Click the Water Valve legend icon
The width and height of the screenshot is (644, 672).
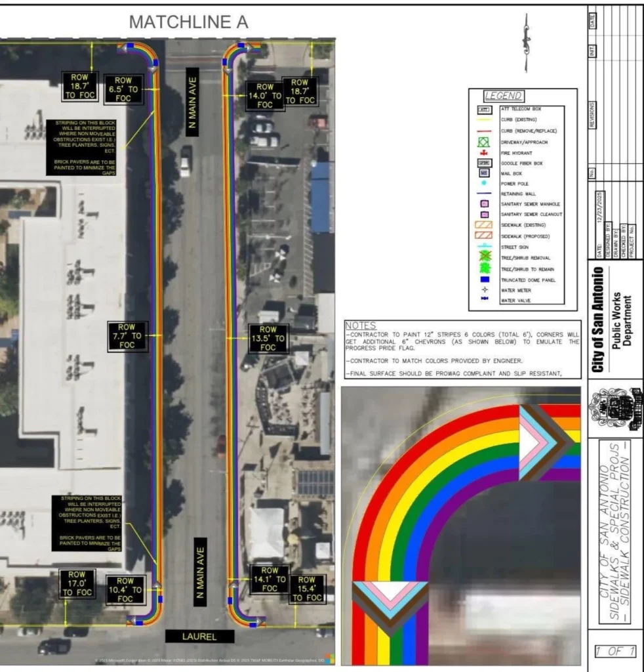click(484, 298)
